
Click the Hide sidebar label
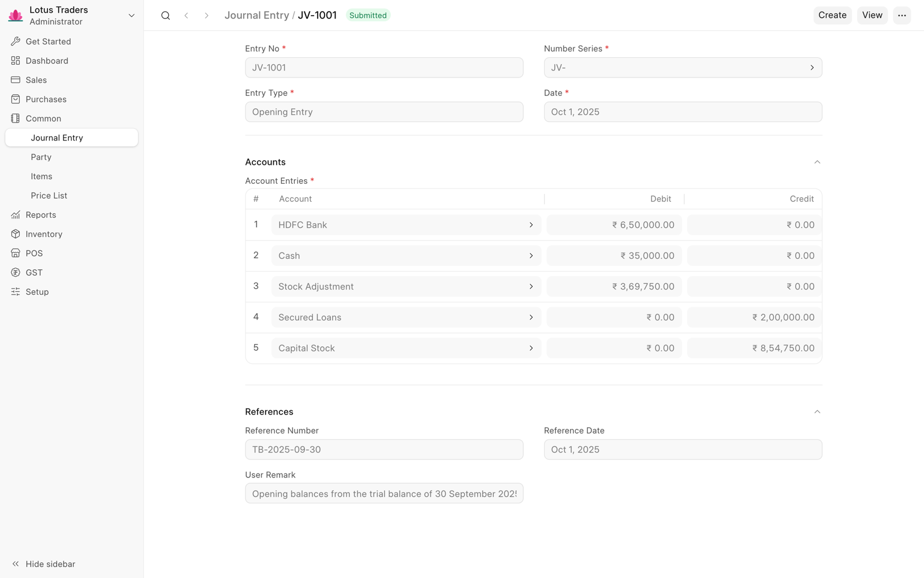[x=50, y=564]
